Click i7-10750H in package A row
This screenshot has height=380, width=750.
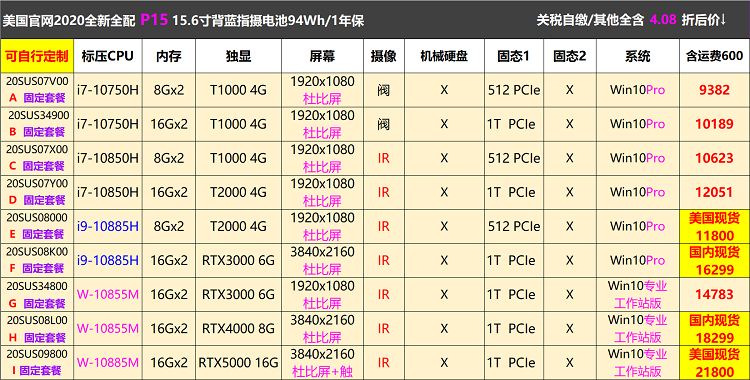point(108,90)
